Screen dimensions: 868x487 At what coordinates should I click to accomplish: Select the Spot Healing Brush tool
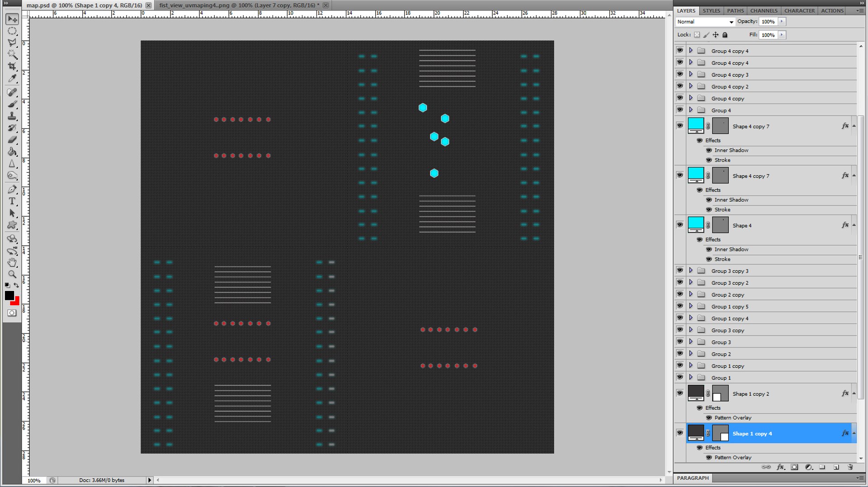(x=12, y=92)
